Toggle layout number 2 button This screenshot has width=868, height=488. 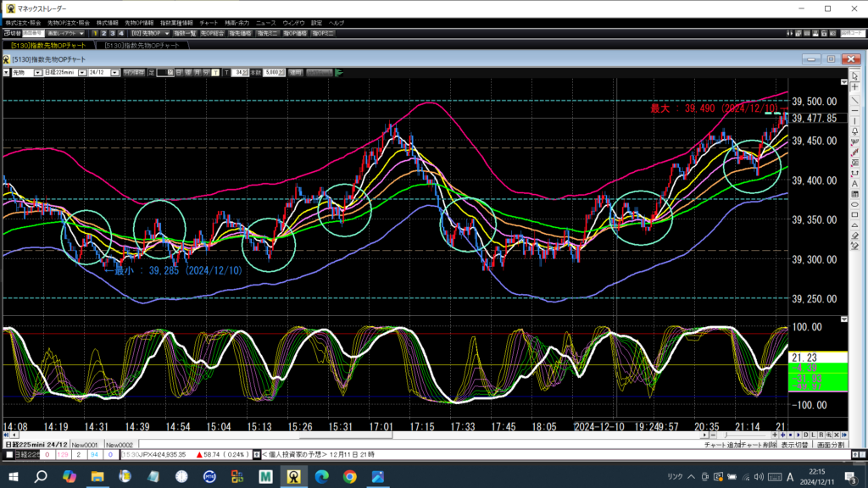click(x=103, y=33)
